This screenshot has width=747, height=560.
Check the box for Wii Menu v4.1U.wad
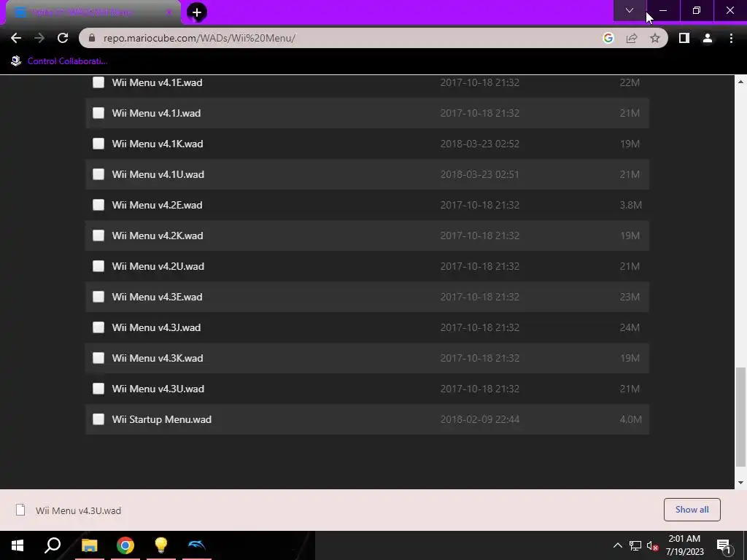pos(98,174)
